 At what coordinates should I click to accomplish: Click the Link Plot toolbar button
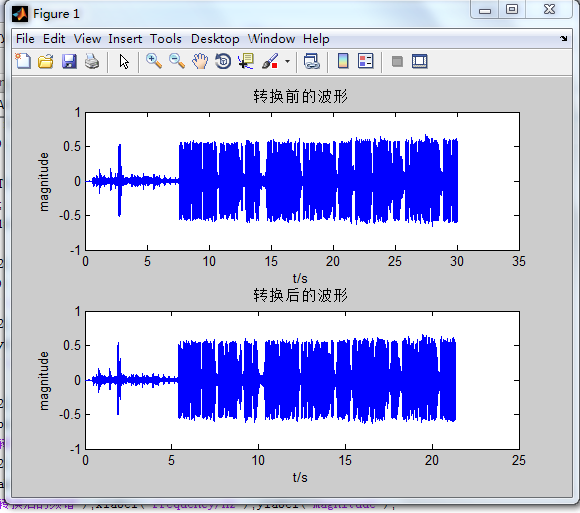click(311, 61)
